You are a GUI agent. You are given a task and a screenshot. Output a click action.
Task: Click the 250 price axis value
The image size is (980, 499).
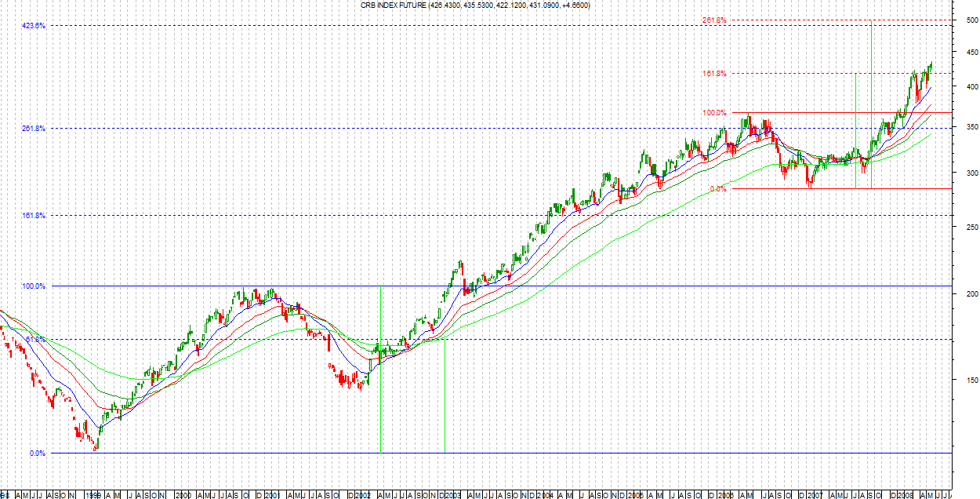971,227
